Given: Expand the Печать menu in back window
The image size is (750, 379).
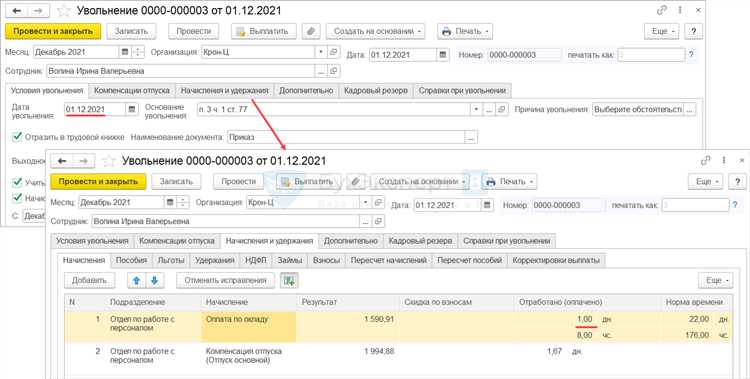Looking at the screenshot, I should [x=465, y=31].
